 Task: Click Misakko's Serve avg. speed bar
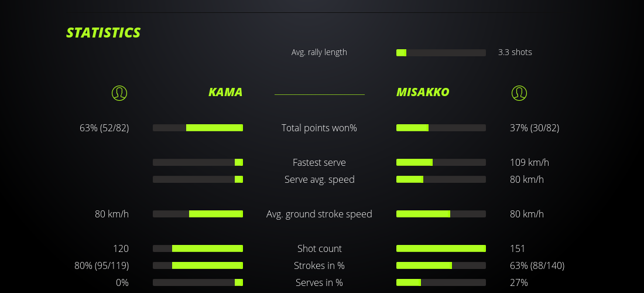tap(441, 179)
